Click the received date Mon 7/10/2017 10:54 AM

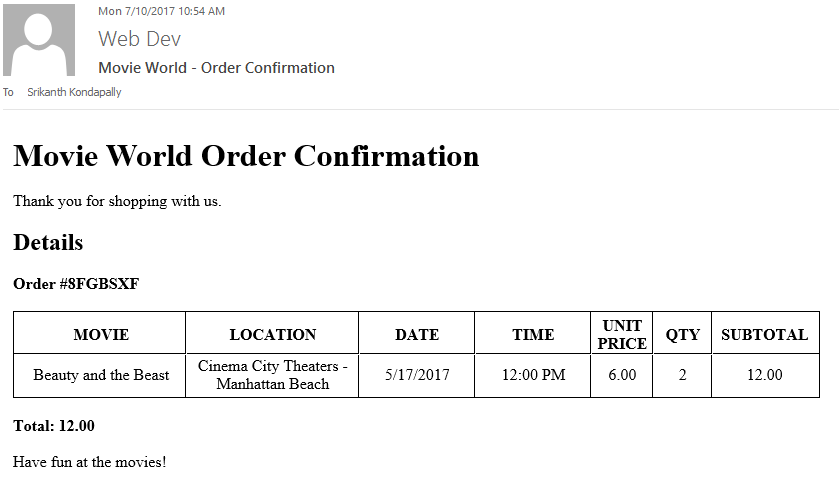click(x=161, y=11)
